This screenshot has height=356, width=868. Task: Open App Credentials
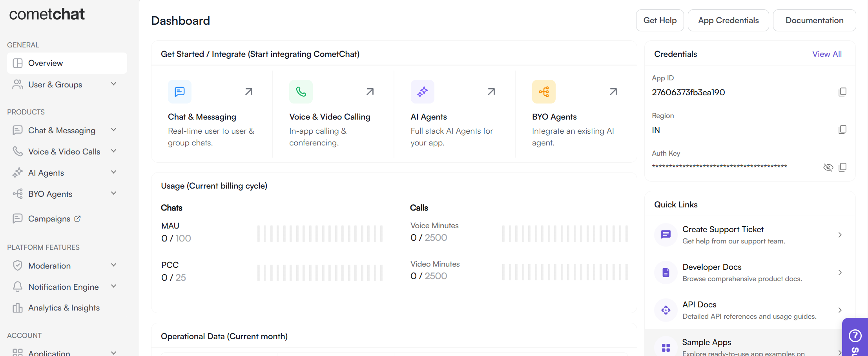click(x=728, y=20)
